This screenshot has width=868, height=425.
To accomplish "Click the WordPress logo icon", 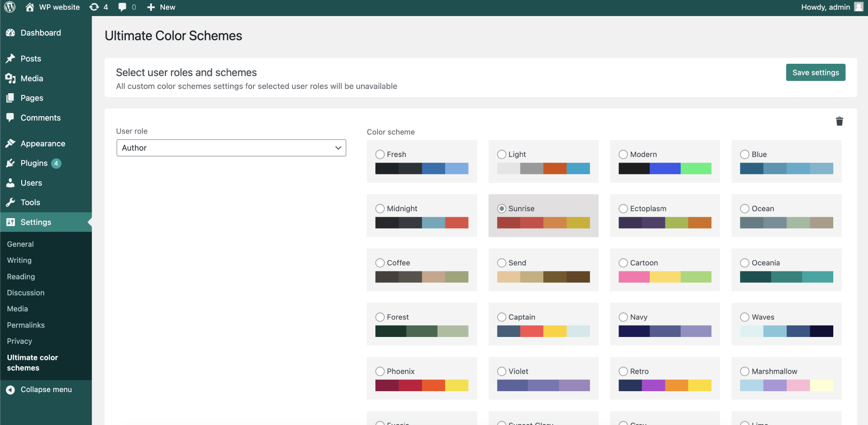I will (x=10, y=7).
